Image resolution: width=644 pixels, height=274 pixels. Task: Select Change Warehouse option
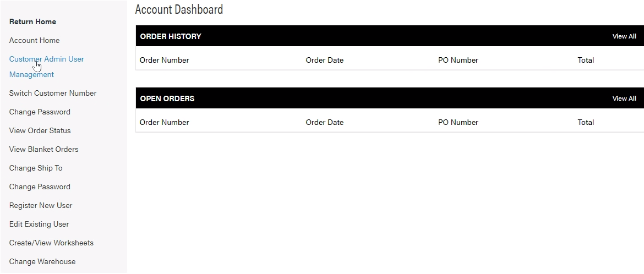[x=42, y=261]
